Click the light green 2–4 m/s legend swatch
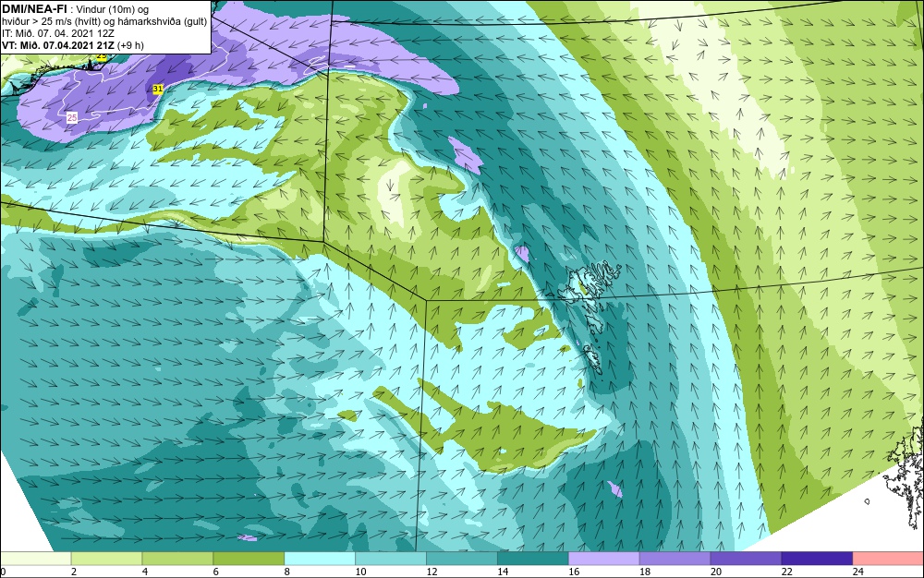 pyautogui.click(x=106, y=559)
